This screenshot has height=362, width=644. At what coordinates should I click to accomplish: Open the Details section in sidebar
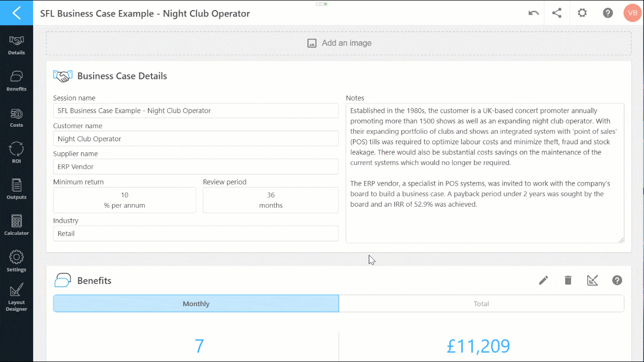17,45
